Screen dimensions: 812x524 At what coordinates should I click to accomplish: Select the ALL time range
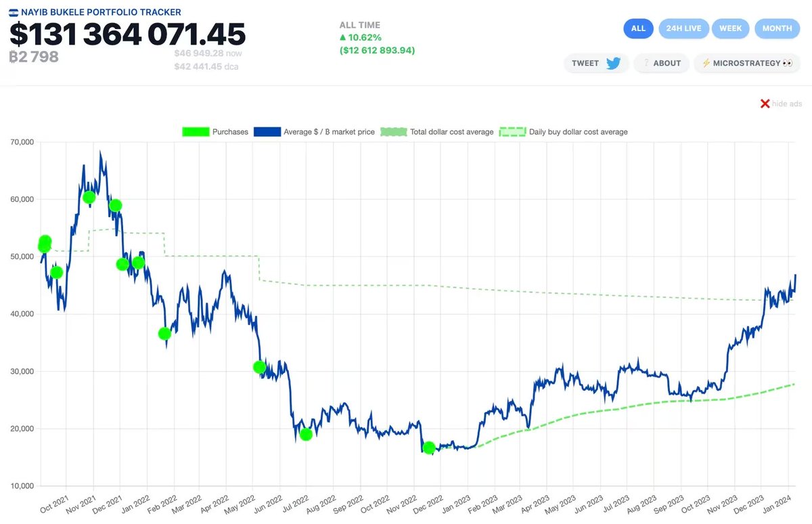(638, 28)
